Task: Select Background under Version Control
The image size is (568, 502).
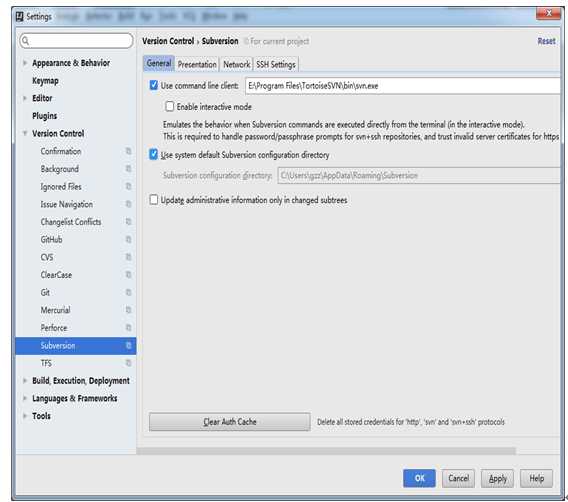Action: pos(60,169)
